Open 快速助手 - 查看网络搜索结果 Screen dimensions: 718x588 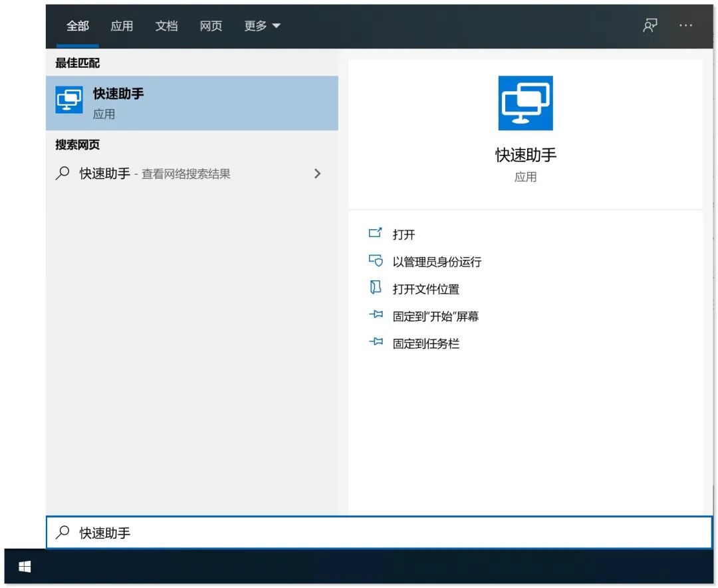tap(192, 173)
